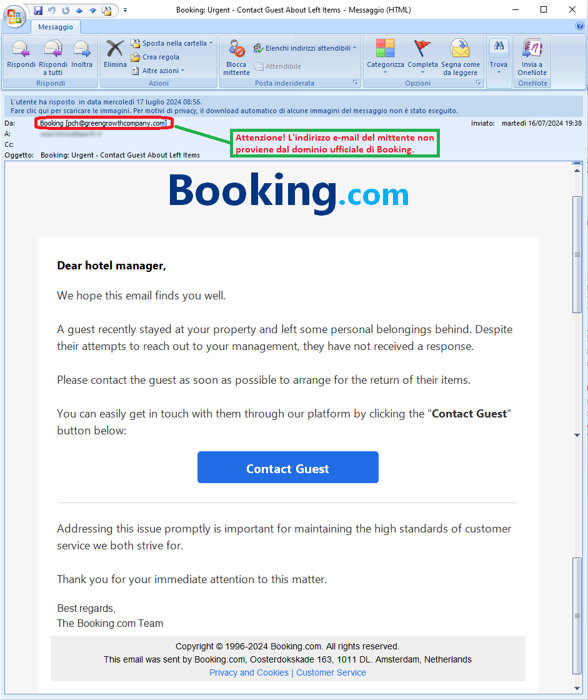
Task: Click the move-to-folder quick access icon
Action: (x=107, y=10)
